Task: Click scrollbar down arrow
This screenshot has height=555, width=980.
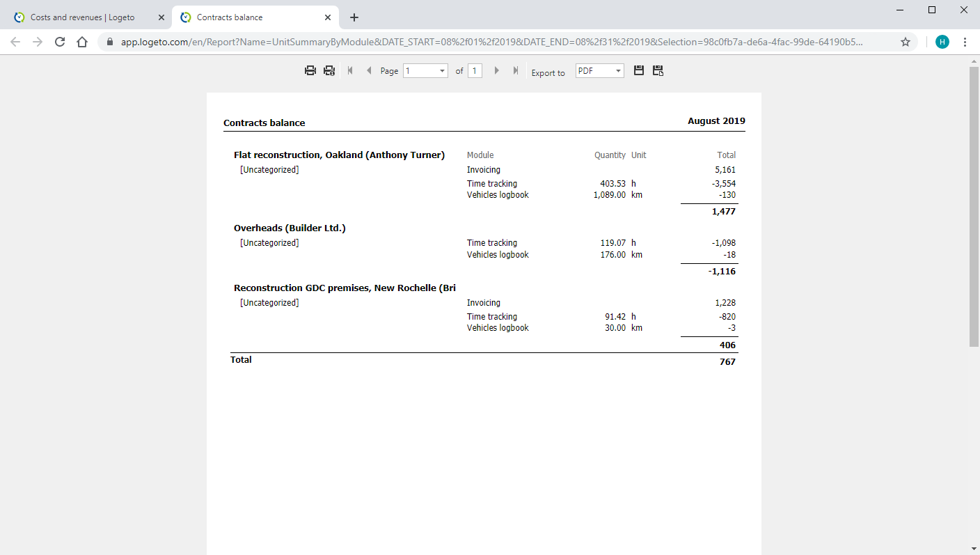Action: [x=974, y=549]
